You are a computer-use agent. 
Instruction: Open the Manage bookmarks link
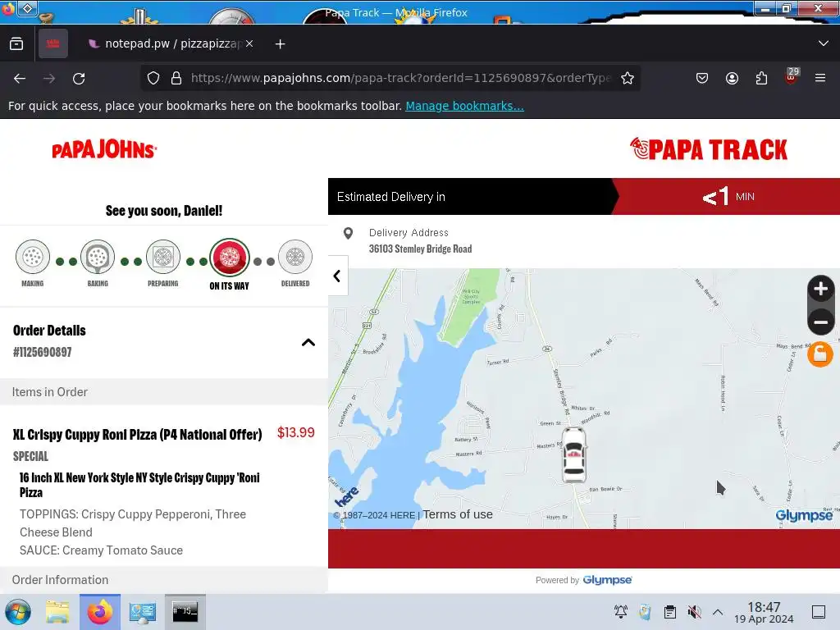click(464, 106)
